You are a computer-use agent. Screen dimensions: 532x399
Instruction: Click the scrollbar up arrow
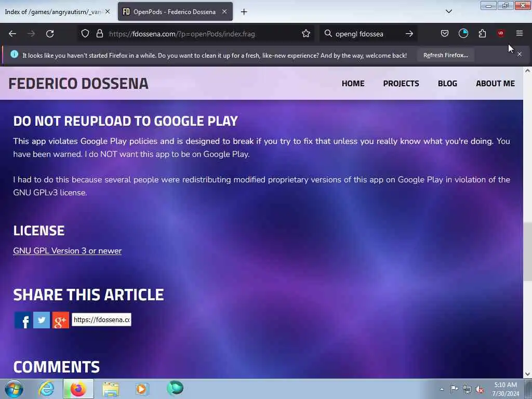click(527, 71)
